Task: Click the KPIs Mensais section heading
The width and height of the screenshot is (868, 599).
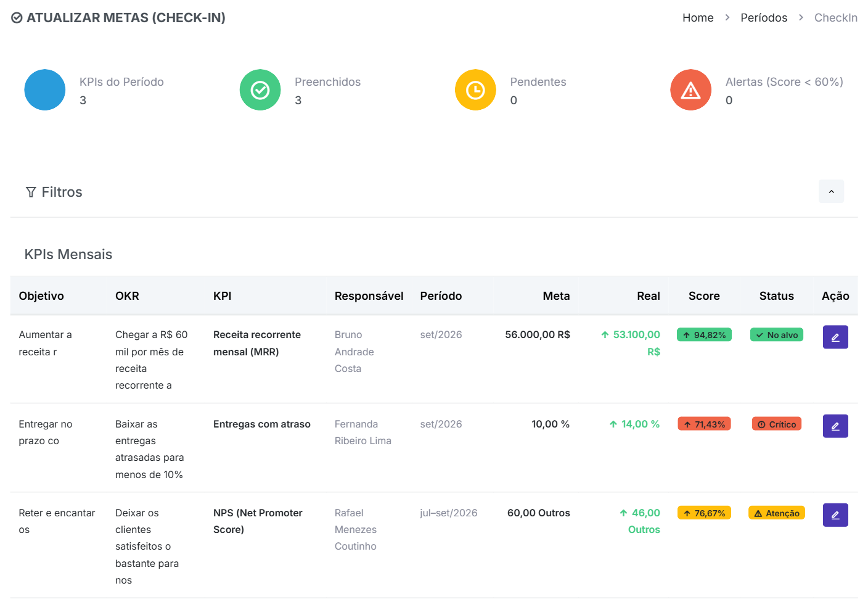Action: point(68,254)
